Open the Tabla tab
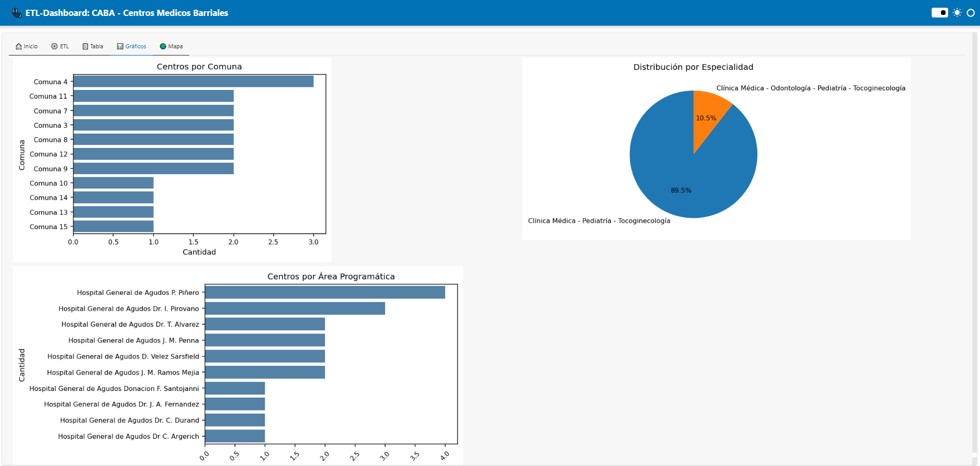Image resolution: width=980 pixels, height=466 pixels. pyautogui.click(x=93, y=46)
